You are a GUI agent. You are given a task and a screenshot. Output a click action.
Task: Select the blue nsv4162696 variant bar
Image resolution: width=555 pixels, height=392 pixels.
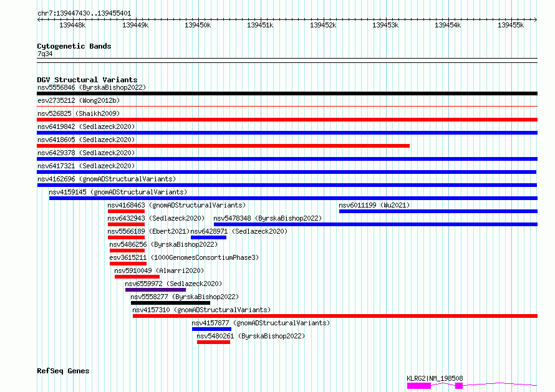(287, 185)
